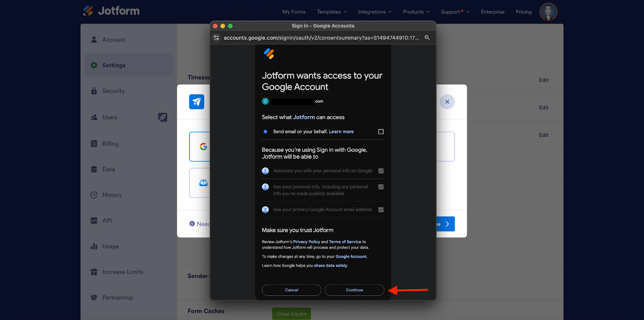Click the blue next arrow button in modal
Viewport: 644px width, 320px height.
click(445, 224)
